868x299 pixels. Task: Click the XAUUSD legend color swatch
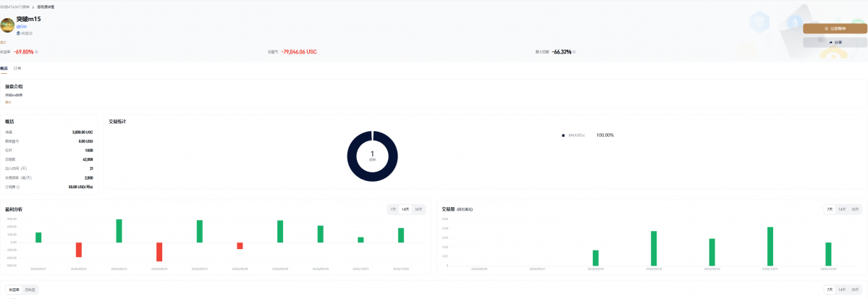[563, 135]
